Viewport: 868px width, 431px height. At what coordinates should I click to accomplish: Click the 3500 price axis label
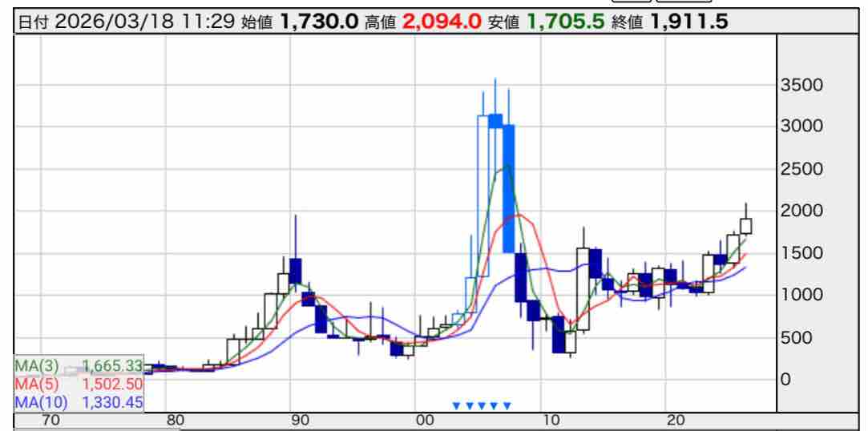pyautogui.click(x=801, y=86)
